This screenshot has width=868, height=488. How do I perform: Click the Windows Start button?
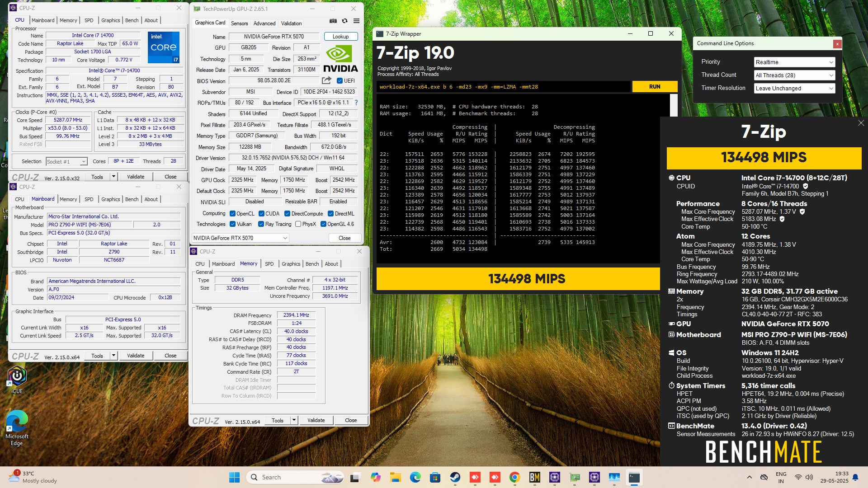(234, 477)
